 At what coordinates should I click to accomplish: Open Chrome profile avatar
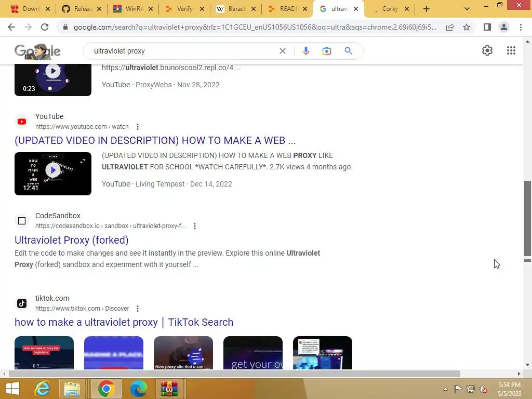[x=504, y=27]
